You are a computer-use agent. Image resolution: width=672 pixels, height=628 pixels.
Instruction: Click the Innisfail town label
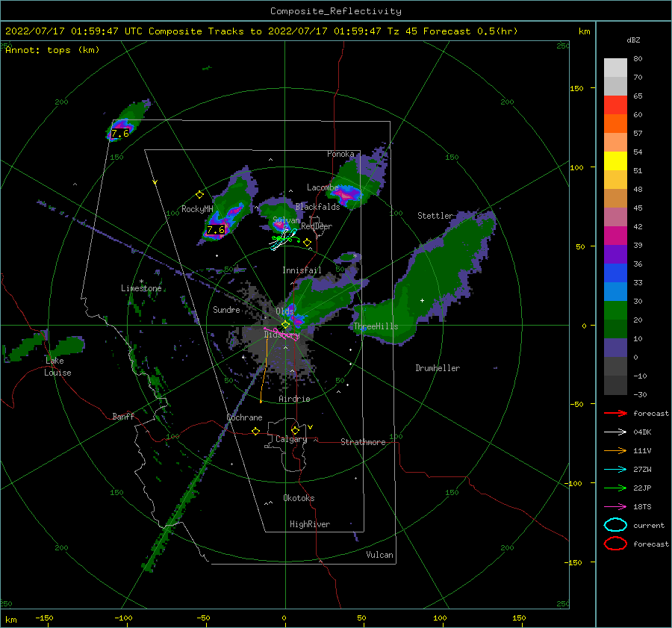point(302,270)
